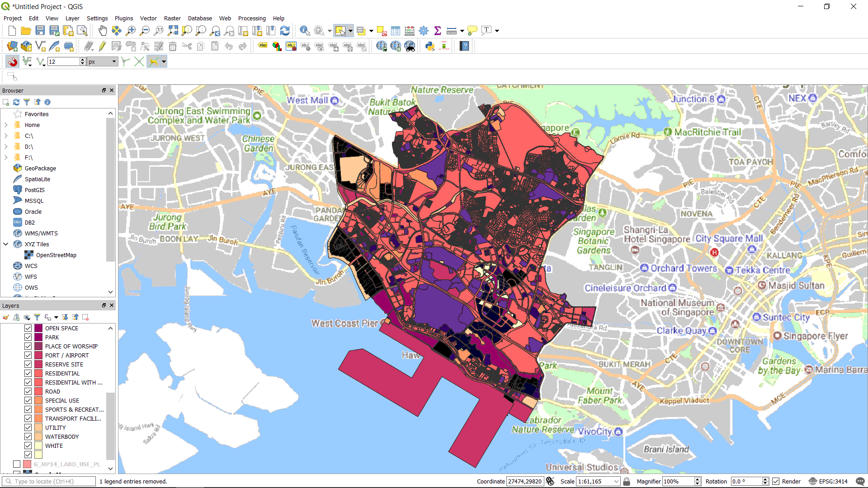Expand the Home folder in Browser

6,125
